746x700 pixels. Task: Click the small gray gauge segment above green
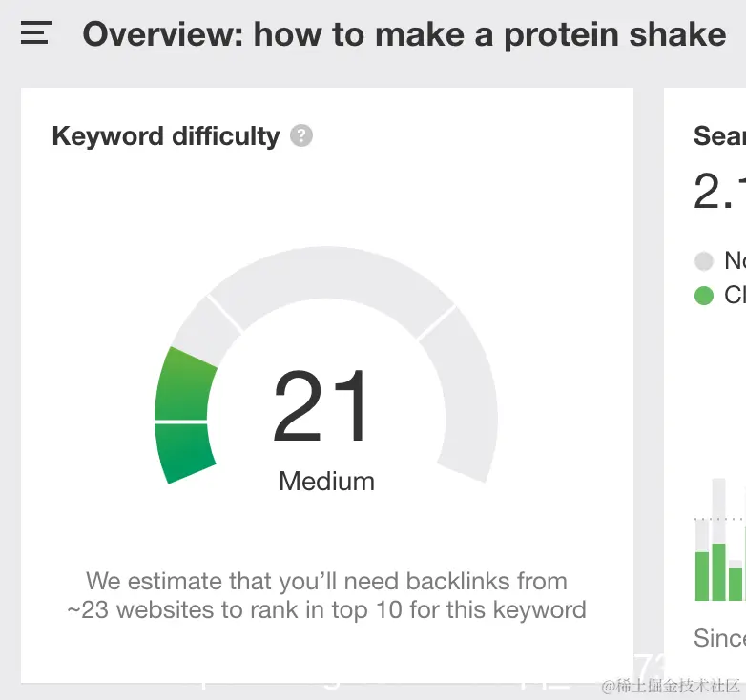pos(206,331)
